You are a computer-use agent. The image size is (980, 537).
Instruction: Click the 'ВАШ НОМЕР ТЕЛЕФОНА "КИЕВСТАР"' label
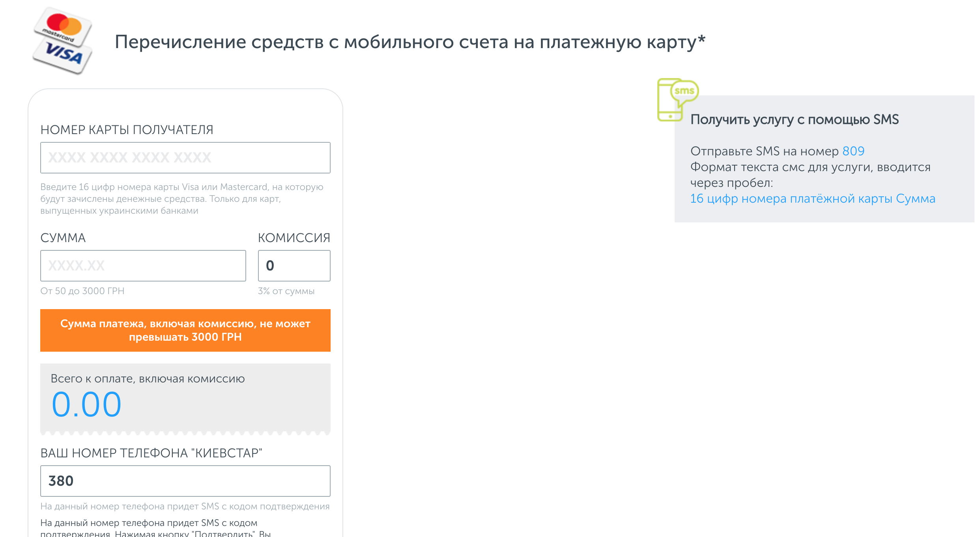[x=151, y=453]
